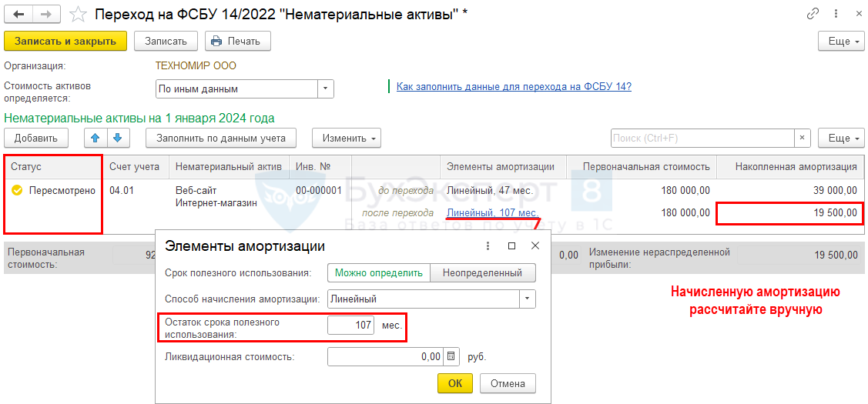Select 'Можно определить' useful life option

[379, 272]
